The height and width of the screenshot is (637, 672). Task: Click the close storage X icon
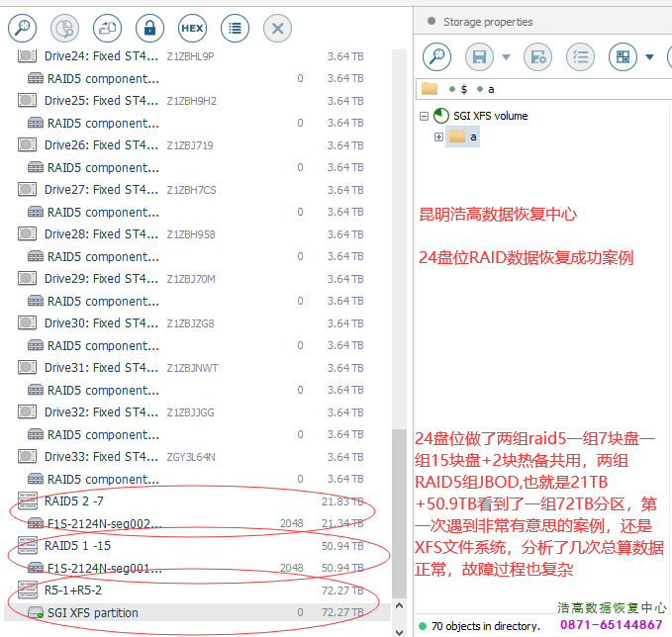click(x=277, y=28)
